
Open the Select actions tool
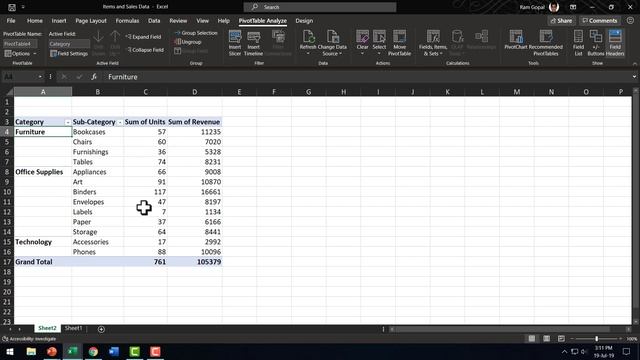pyautogui.click(x=379, y=42)
